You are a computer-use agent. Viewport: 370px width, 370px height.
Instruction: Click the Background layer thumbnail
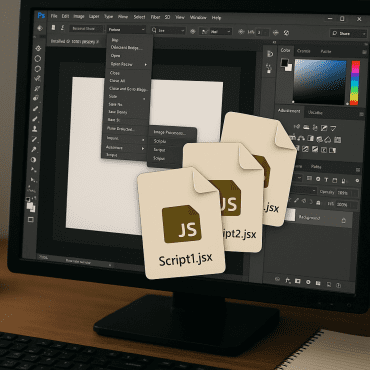click(x=290, y=215)
